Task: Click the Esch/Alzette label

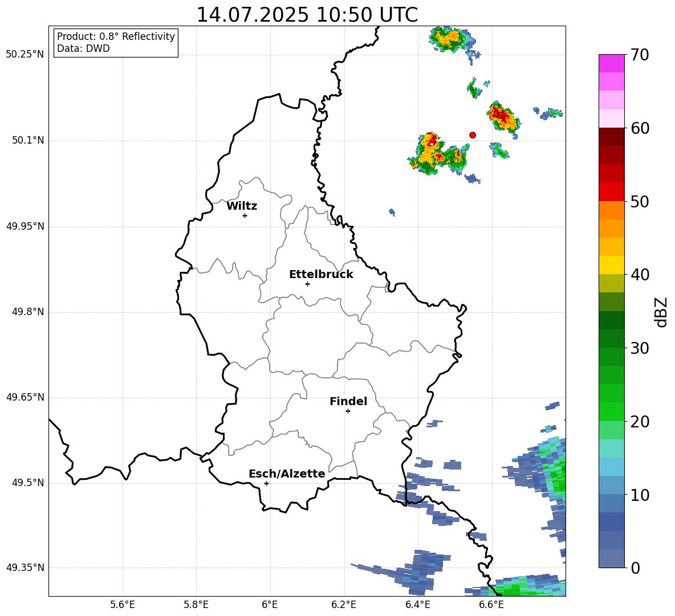Action: coord(287,474)
